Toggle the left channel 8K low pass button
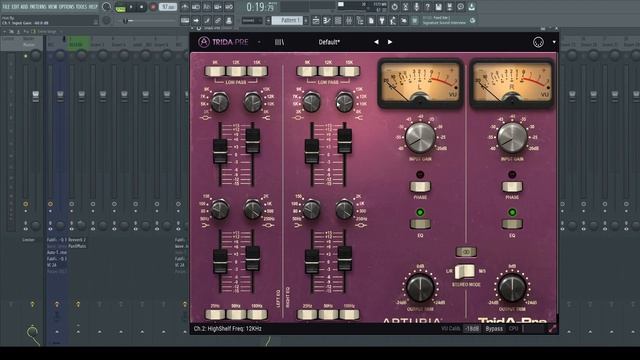This screenshot has height=360, width=640. click(215, 71)
